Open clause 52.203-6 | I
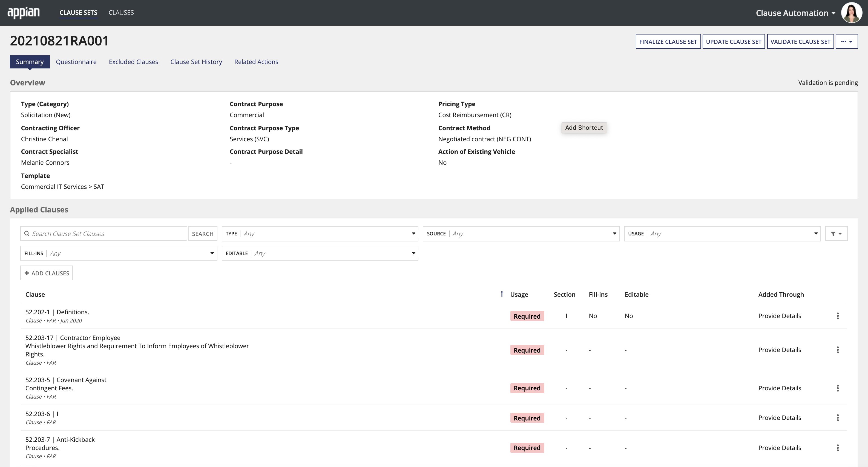The height and width of the screenshot is (467, 868). [42, 414]
